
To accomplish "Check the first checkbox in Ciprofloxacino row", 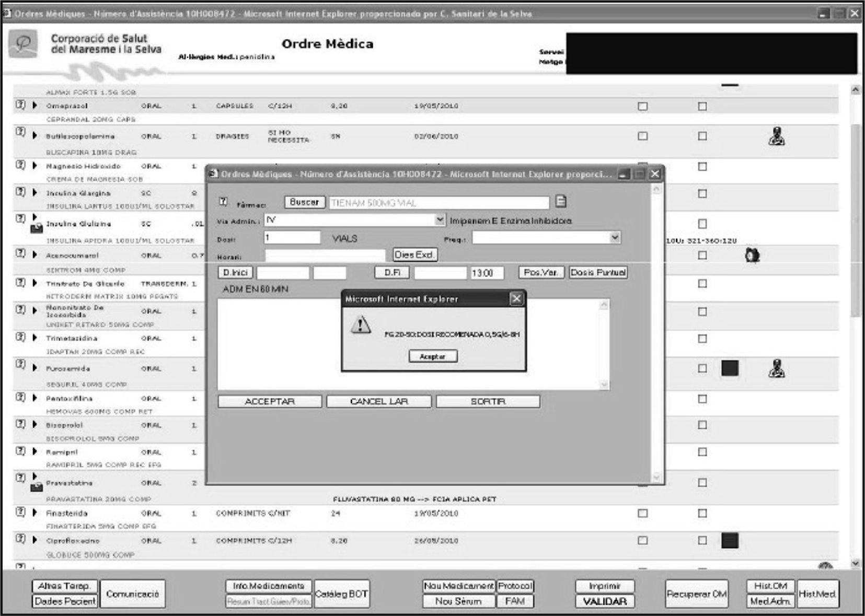I will click(x=643, y=540).
